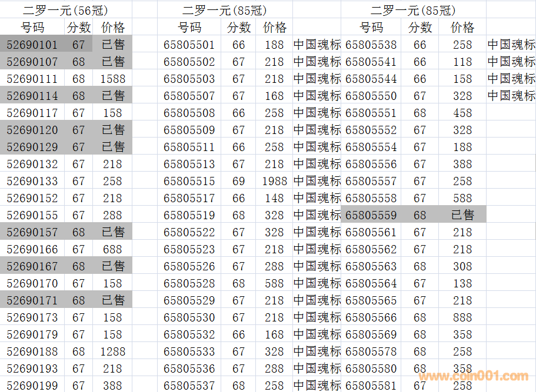Select the price cell showing 1288
Screen dimensions: 536x392
click(x=112, y=351)
